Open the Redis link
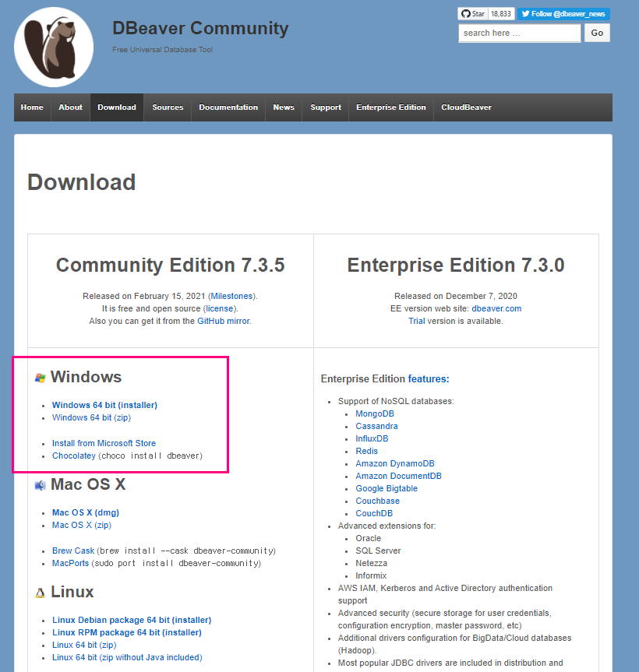The height and width of the screenshot is (672, 639). (x=367, y=451)
